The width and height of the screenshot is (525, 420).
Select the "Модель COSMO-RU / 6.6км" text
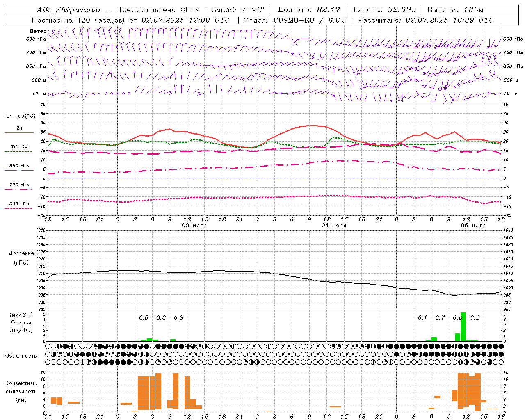[295, 20]
